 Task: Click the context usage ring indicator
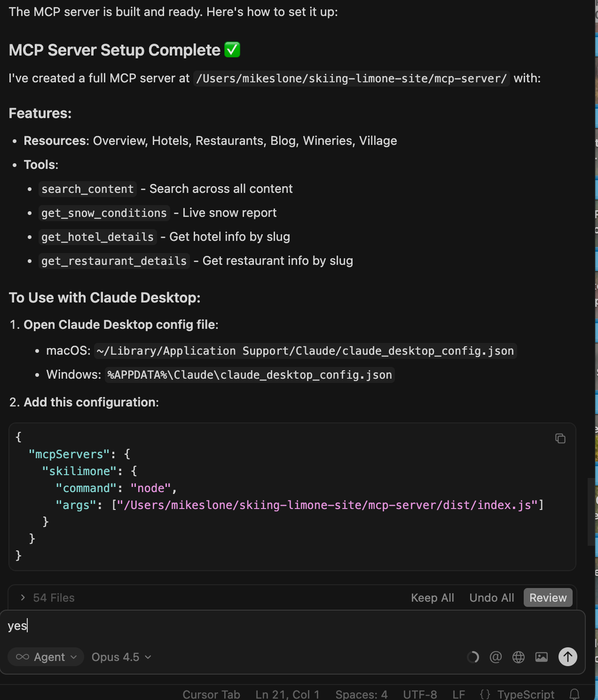[473, 657]
